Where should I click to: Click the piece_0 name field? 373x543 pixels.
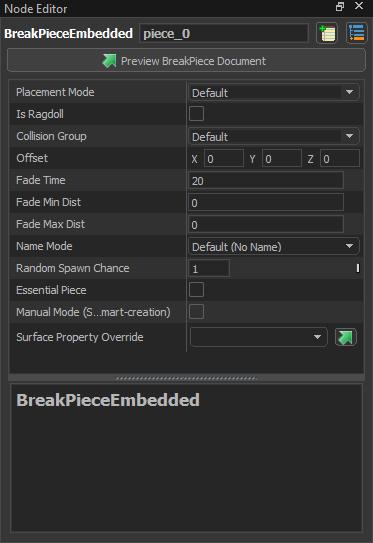(224, 34)
